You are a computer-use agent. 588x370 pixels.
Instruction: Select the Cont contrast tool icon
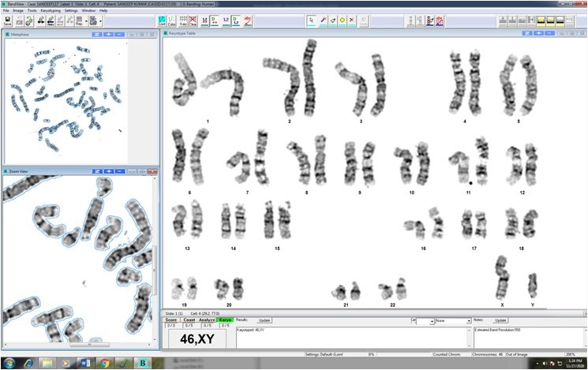(x=162, y=21)
